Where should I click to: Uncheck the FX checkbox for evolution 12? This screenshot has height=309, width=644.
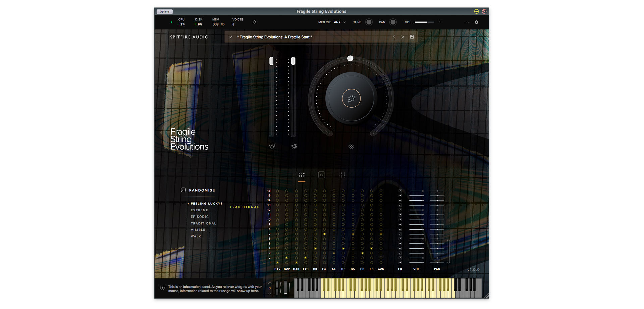coord(400,210)
